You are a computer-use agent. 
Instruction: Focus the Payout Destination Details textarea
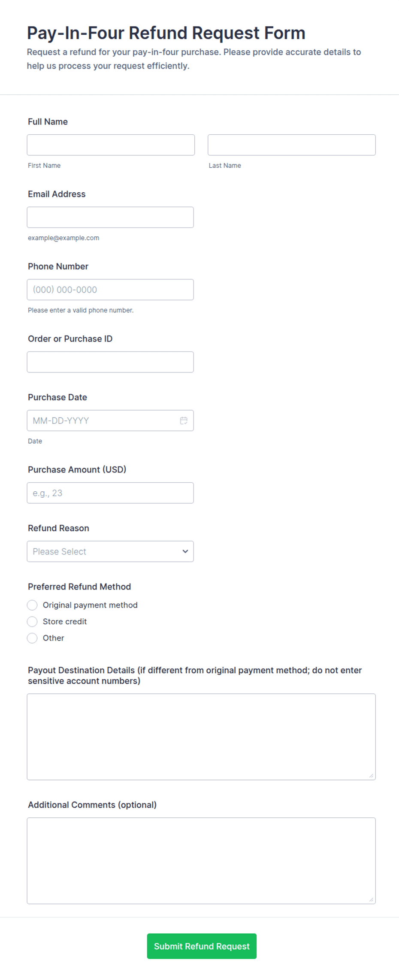[201, 737]
